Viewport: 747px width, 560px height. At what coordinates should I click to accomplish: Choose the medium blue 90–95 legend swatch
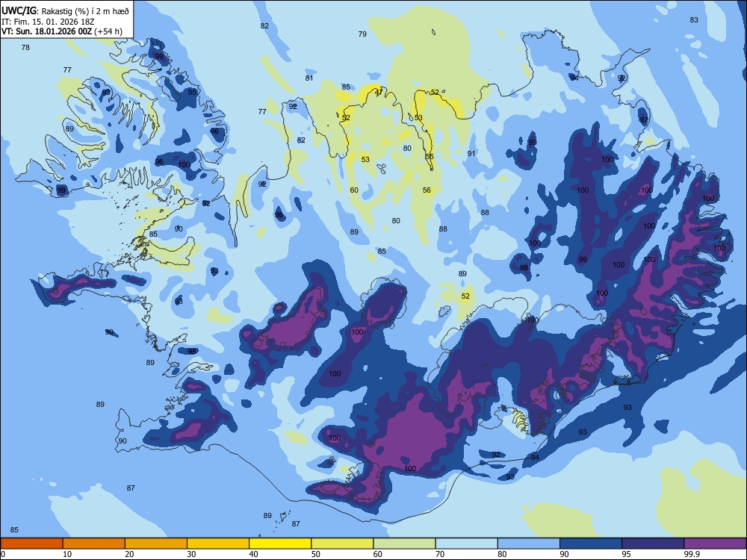click(x=591, y=544)
